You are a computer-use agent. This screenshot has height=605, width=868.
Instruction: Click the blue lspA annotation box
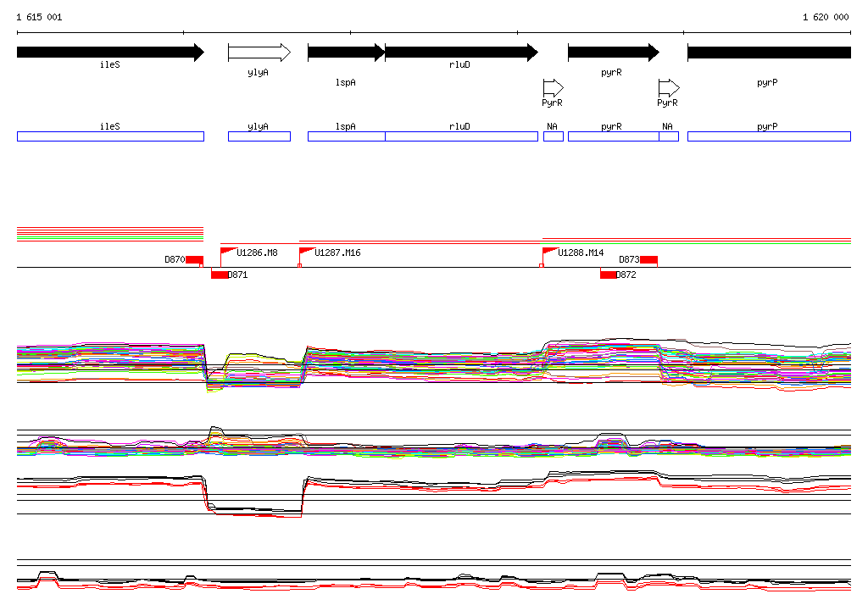pyautogui.click(x=347, y=136)
